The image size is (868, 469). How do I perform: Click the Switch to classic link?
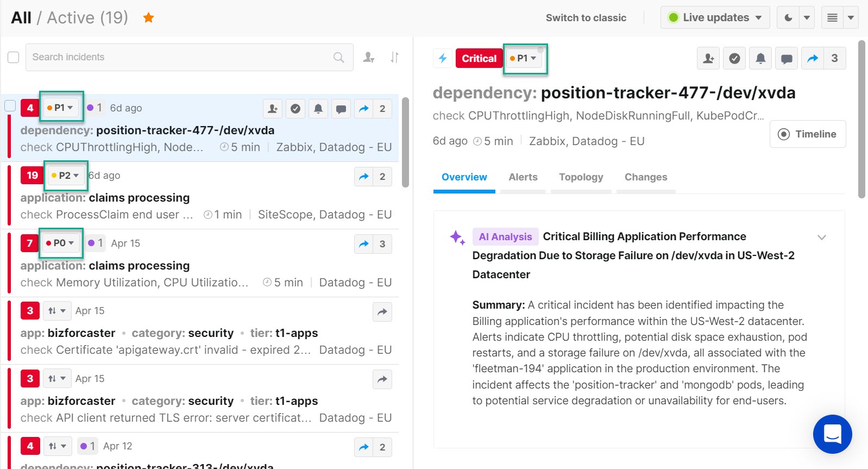pos(586,18)
